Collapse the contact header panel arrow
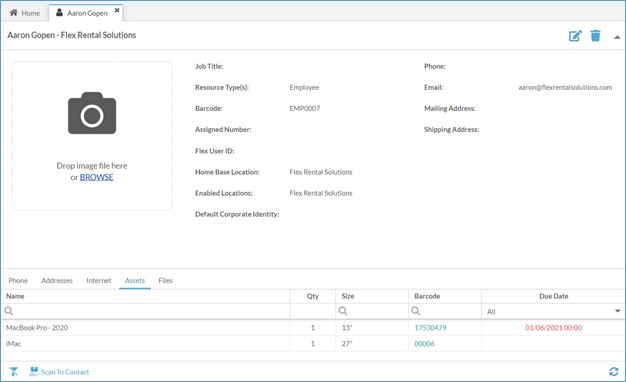The image size is (626, 382). pyautogui.click(x=617, y=37)
